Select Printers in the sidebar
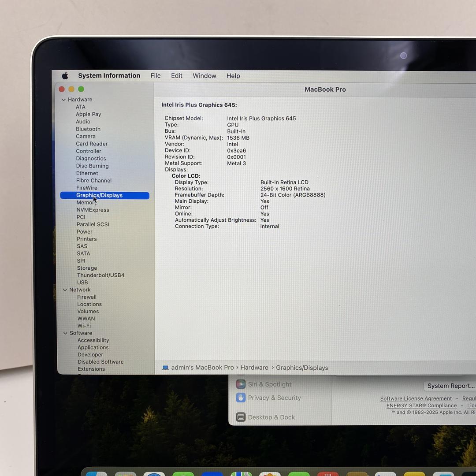This screenshot has width=476, height=476. point(87,239)
